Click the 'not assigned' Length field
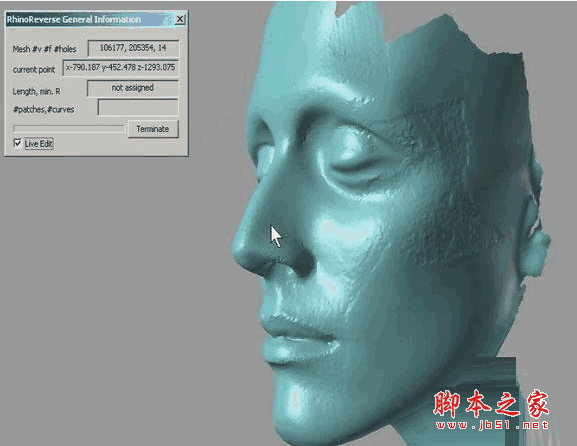The image size is (577, 446). (133, 88)
